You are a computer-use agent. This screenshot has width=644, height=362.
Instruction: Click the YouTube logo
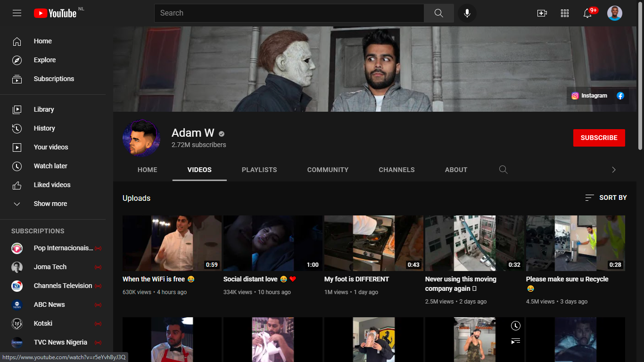pos(55,13)
